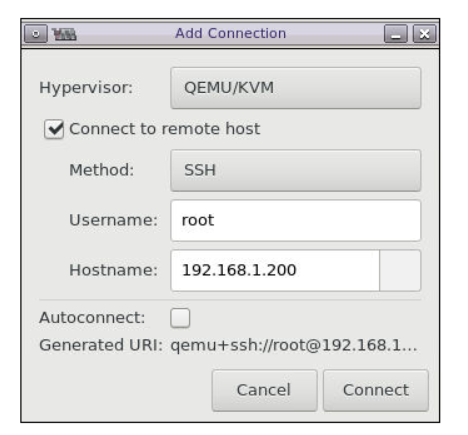Expand the Hostname combo box list
468x435 pixels.
(400, 270)
